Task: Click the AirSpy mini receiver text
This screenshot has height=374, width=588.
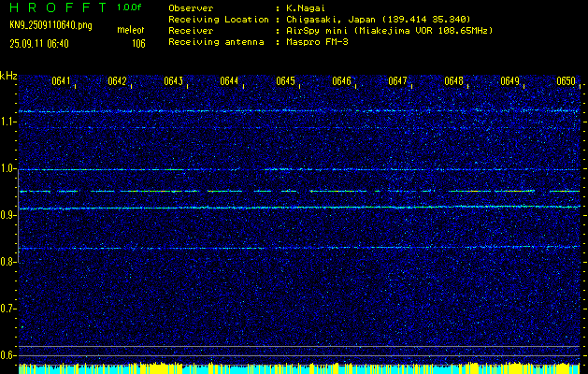Action: click(389, 31)
